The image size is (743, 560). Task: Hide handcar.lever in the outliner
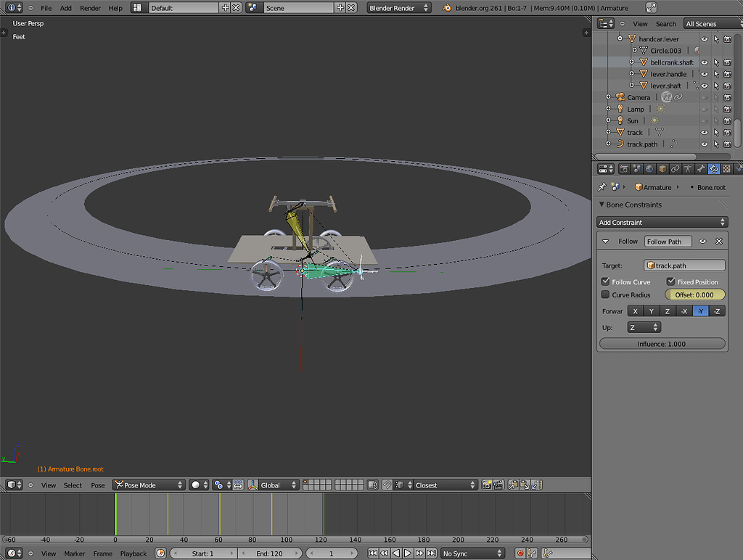[x=704, y=39]
